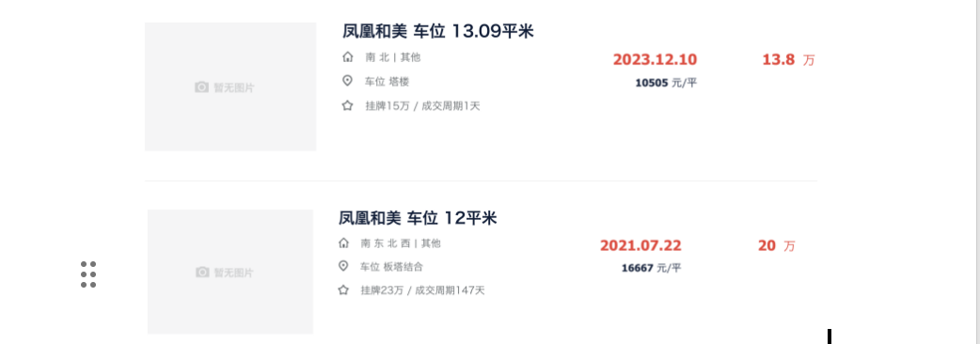The height and width of the screenshot is (344, 980).
Task: Click the 20 万 sold price
Action: click(777, 246)
